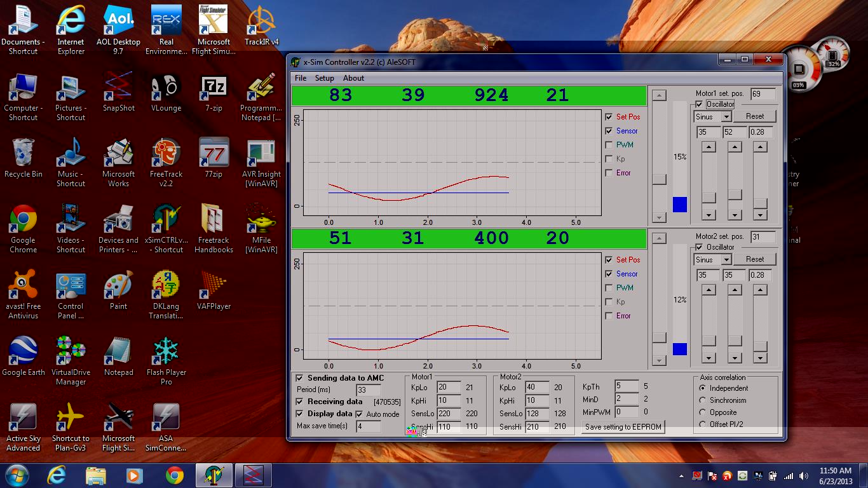Click the Period (ms) input field
The height and width of the screenshot is (488, 868).
click(369, 390)
